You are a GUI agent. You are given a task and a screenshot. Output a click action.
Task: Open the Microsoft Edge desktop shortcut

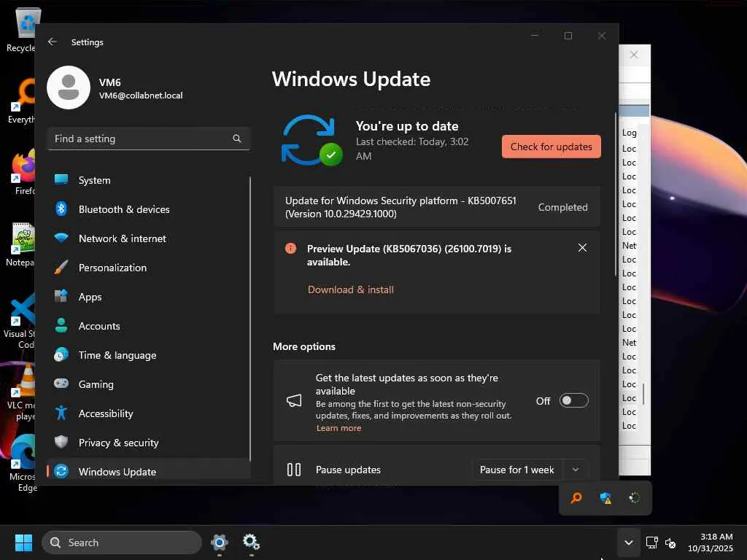(x=21, y=464)
